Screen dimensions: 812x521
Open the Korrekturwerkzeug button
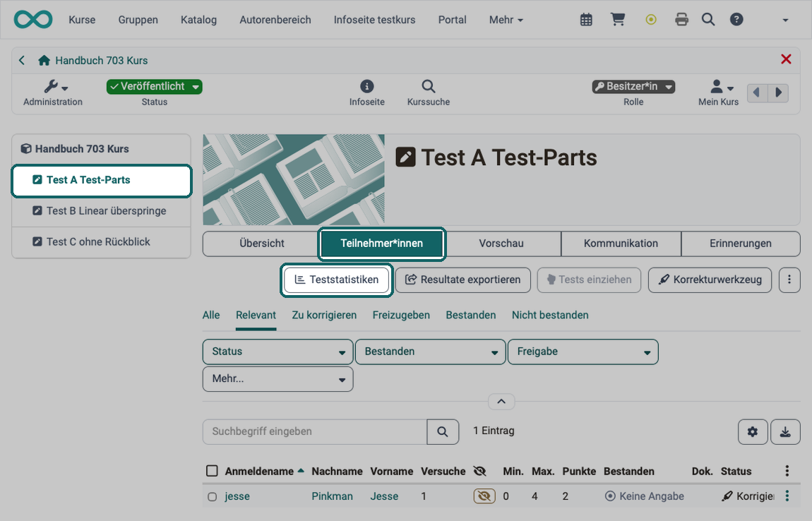coord(710,280)
